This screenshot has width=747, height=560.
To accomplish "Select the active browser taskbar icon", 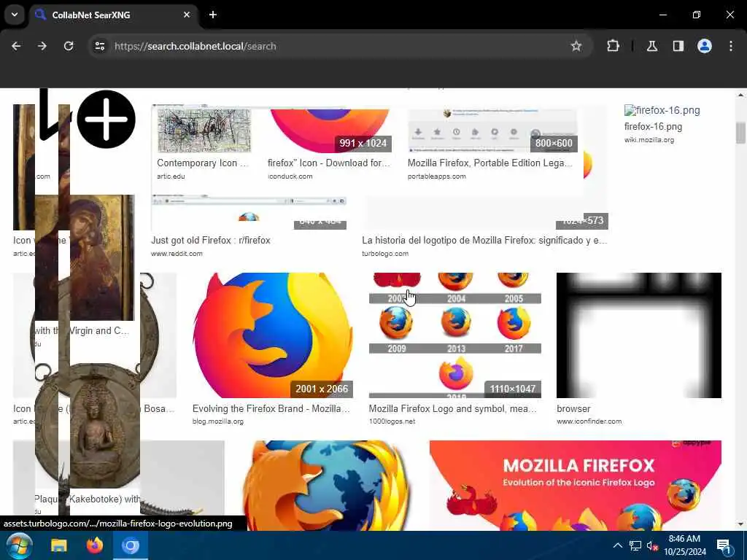I will pyautogui.click(x=130, y=545).
